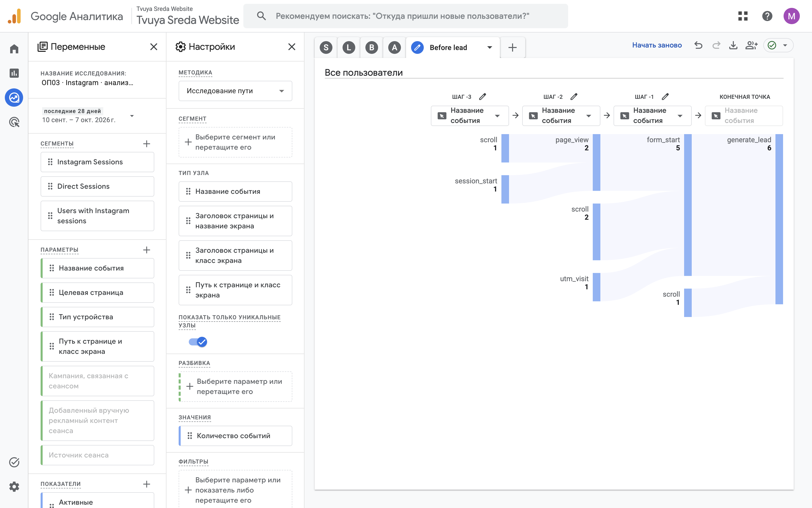Open the Admin gear icon in sidebar

(x=14, y=486)
